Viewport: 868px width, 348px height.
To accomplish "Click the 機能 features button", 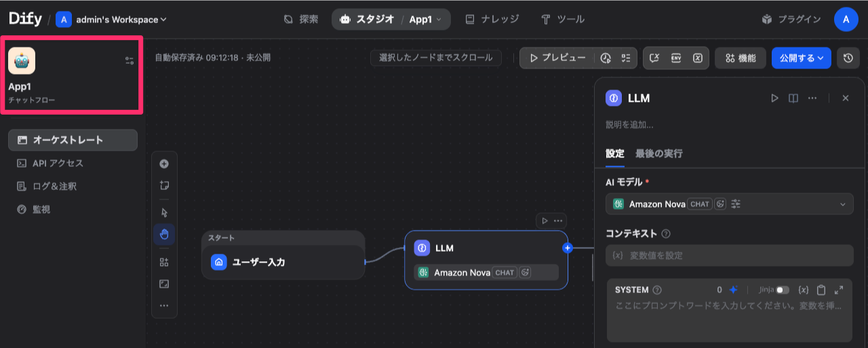I will click(741, 58).
